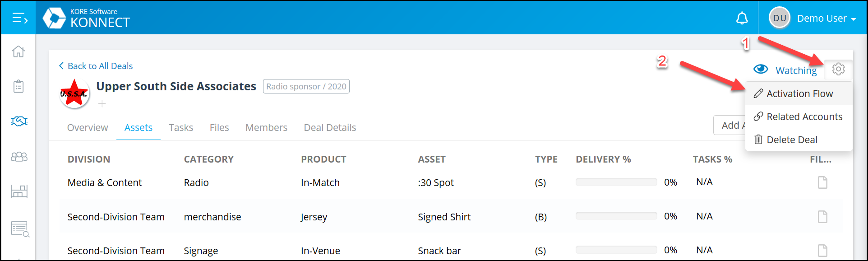Click the KORE Konnect logo

tap(86, 19)
